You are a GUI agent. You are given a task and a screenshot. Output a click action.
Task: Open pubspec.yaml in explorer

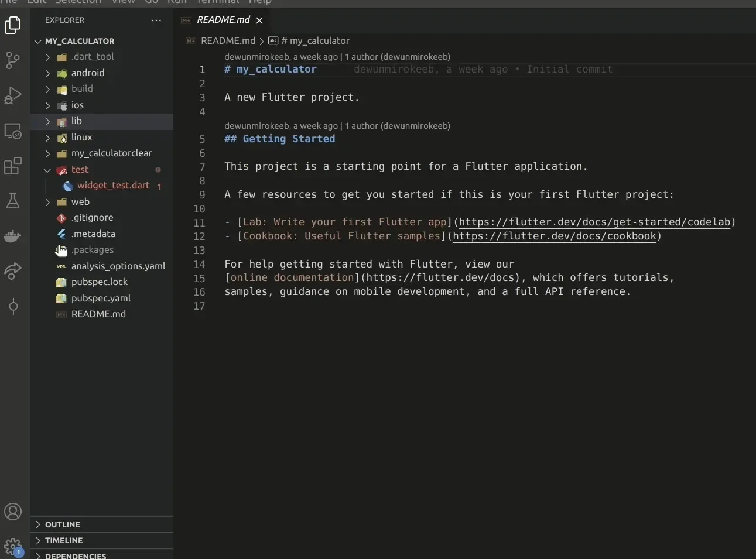tap(101, 298)
